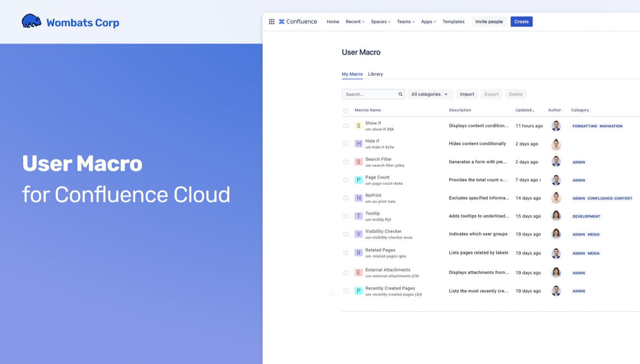Select the NoPrint macro's N icon

click(358, 198)
